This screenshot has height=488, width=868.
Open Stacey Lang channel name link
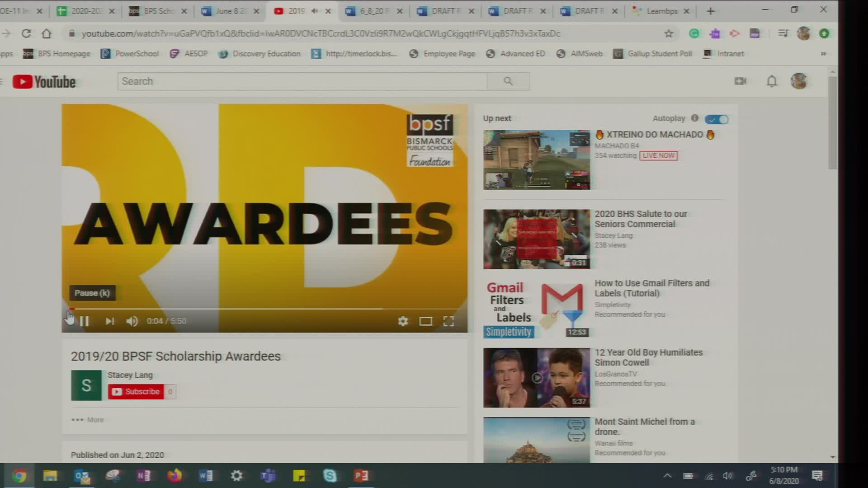tap(130, 375)
